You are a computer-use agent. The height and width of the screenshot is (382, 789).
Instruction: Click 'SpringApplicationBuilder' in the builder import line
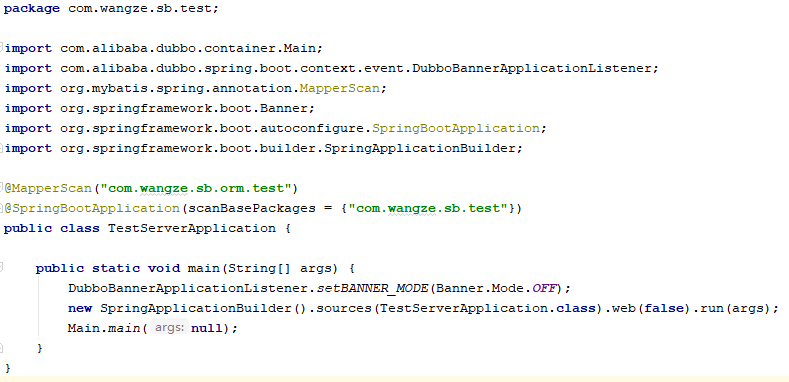(x=420, y=148)
